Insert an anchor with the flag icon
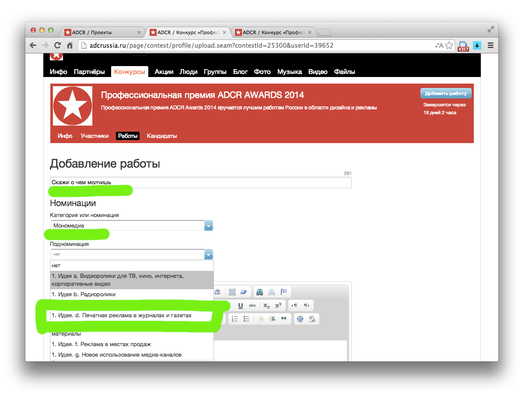This screenshot has width=532, height=396. (283, 292)
